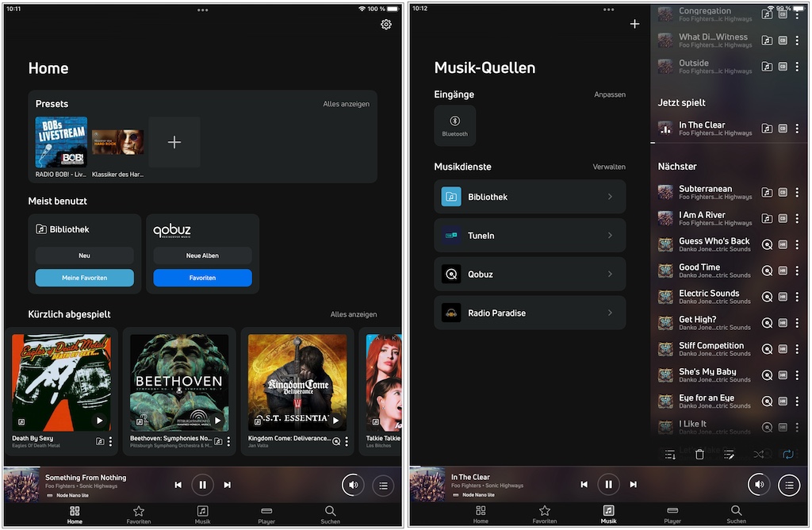Screen dimensions: 812x530
Task: Open In The Clear now-playing artwork
Action: [427, 484]
